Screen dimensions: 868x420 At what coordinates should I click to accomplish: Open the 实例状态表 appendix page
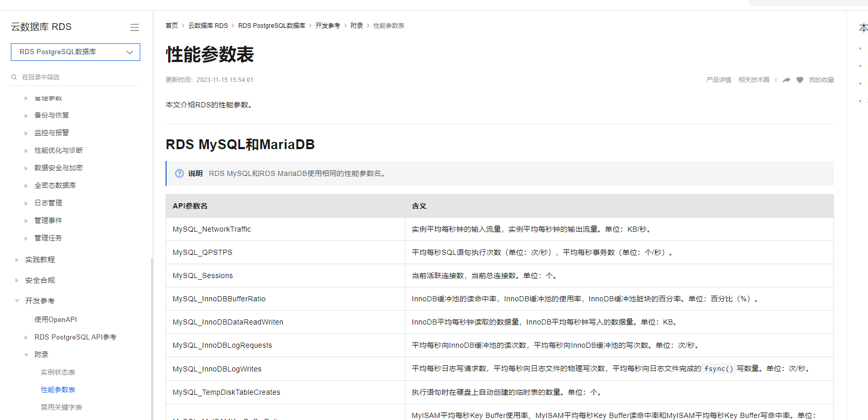[58, 373]
